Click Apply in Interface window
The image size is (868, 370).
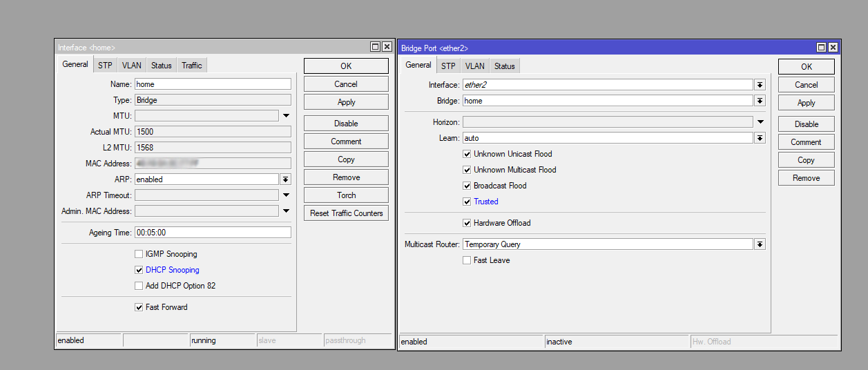pos(346,102)
